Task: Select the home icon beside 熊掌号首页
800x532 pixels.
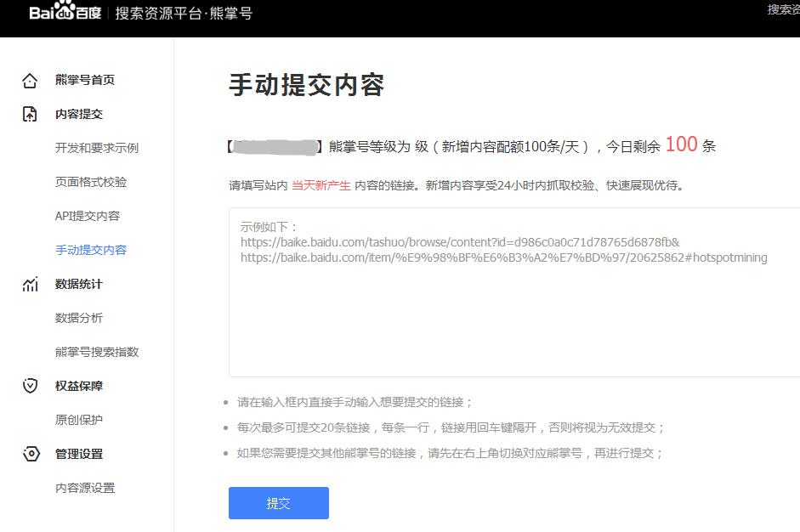Action: point(28,79)
